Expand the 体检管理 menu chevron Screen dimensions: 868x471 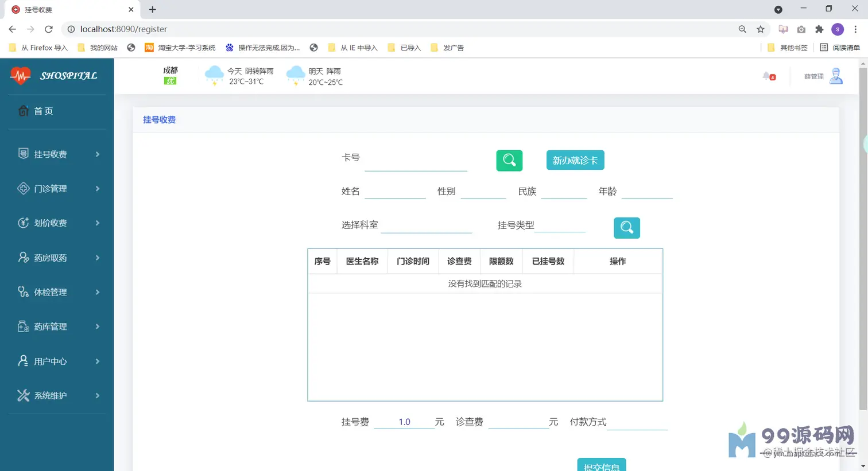[98, 292]
